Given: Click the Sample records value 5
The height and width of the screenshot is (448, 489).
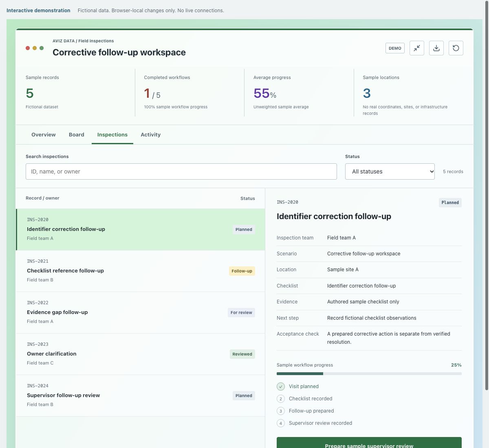Looking at the screenshot, I should (x=30, y=94).
